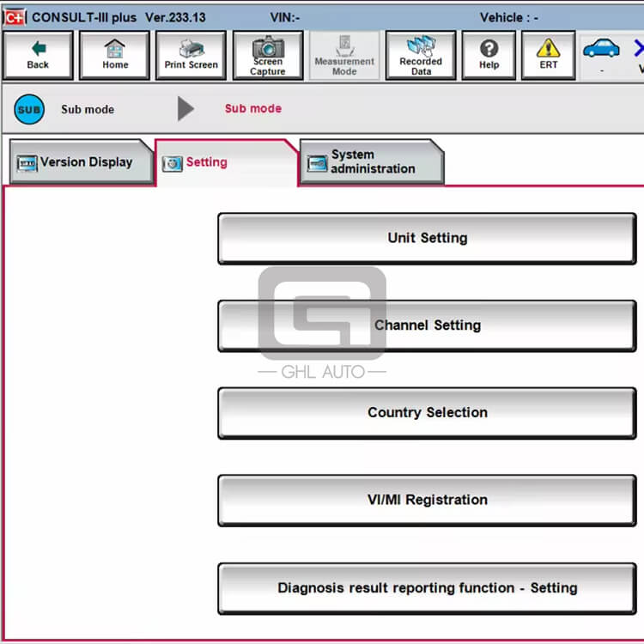Click the CONSULT-III plus app logo
Viewport: 644px width, 644px height.
(15, 17)
